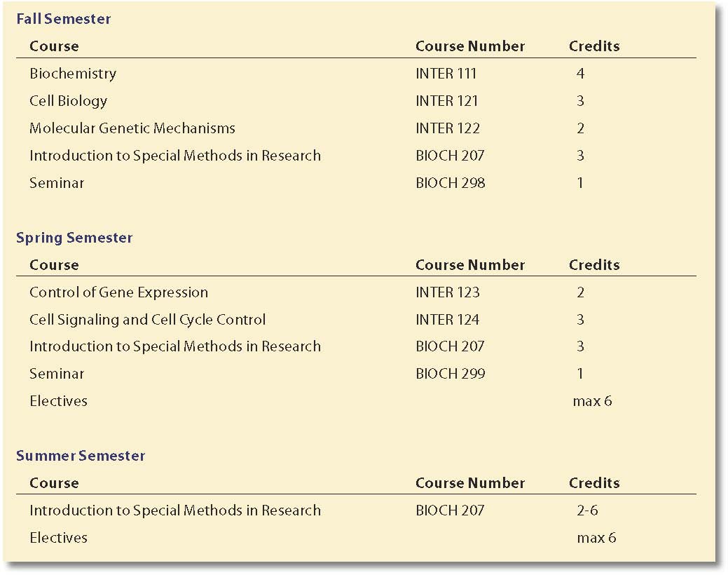
Task: Select the Biochemistry course row
Action: (x=356, y=74)
